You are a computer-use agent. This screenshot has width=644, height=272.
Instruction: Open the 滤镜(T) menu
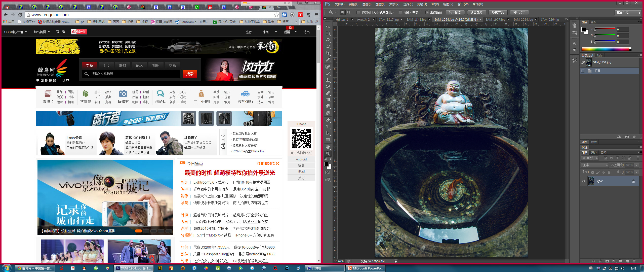(x=422, y=4)
